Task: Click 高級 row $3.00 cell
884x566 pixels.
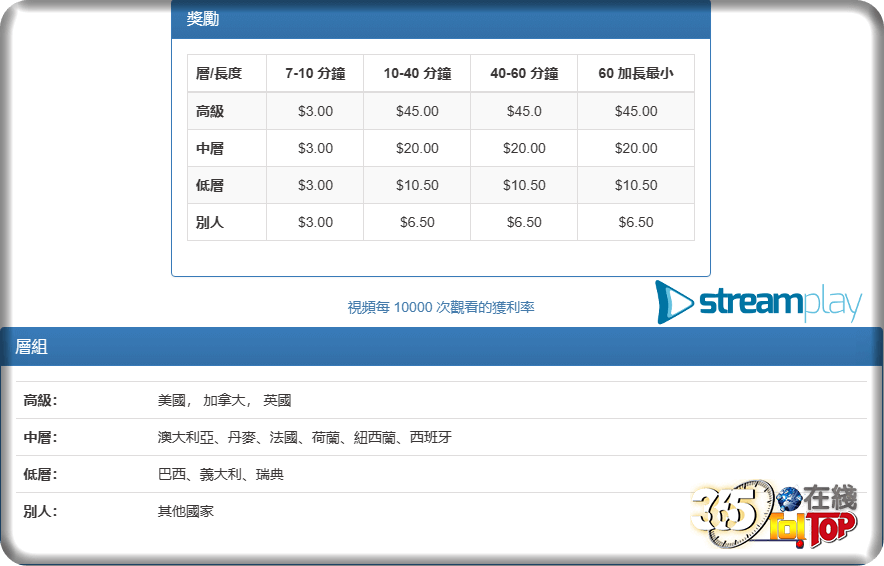Action: (x=315, y=111)
